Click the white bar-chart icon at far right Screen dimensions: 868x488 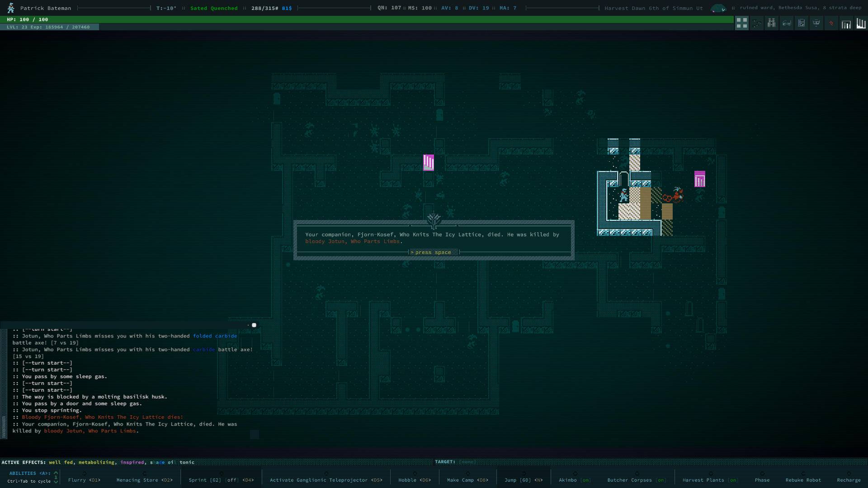[861, 23]
